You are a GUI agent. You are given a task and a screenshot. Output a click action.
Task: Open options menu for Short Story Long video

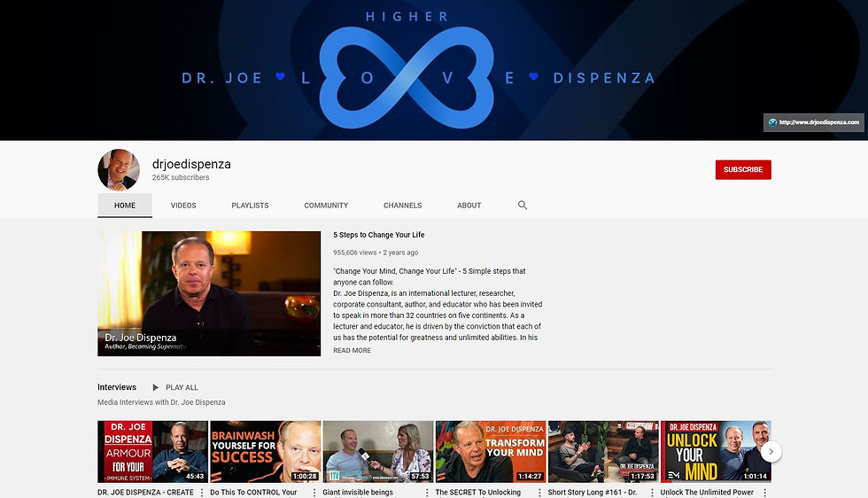[652, 493]
